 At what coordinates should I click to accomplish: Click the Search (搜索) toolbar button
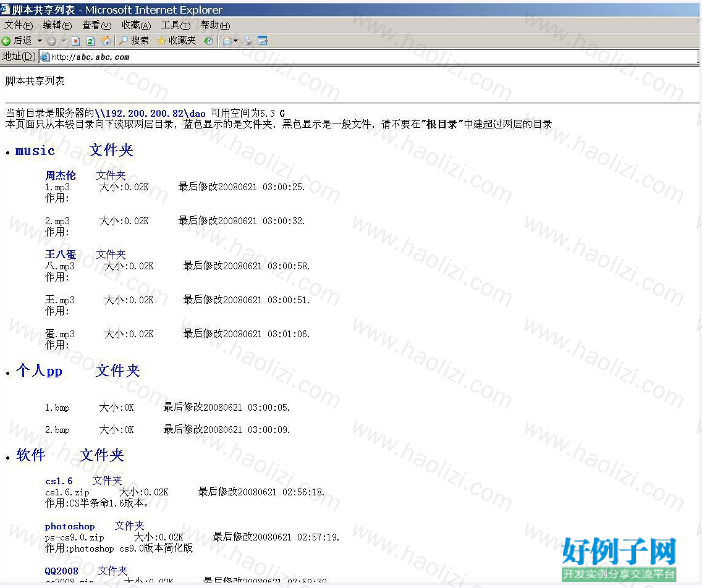click(134, 41)
